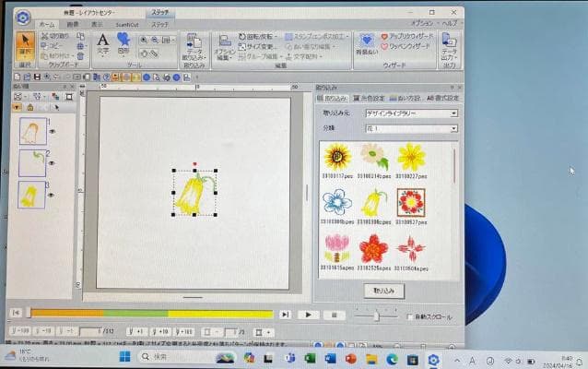This screenshot has height=369, width=588.
Task: Open PowerPoint from the taskbar
Action: point(351,359)
